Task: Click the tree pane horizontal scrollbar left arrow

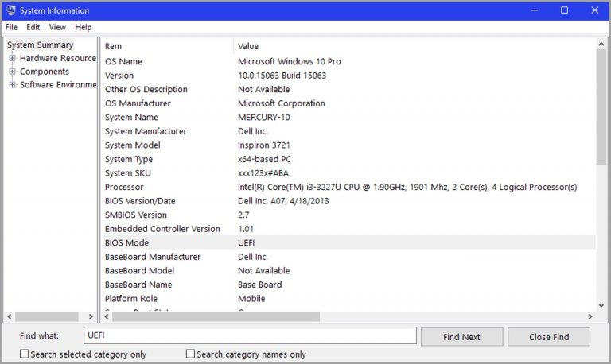Action: (x=10, y=316)
